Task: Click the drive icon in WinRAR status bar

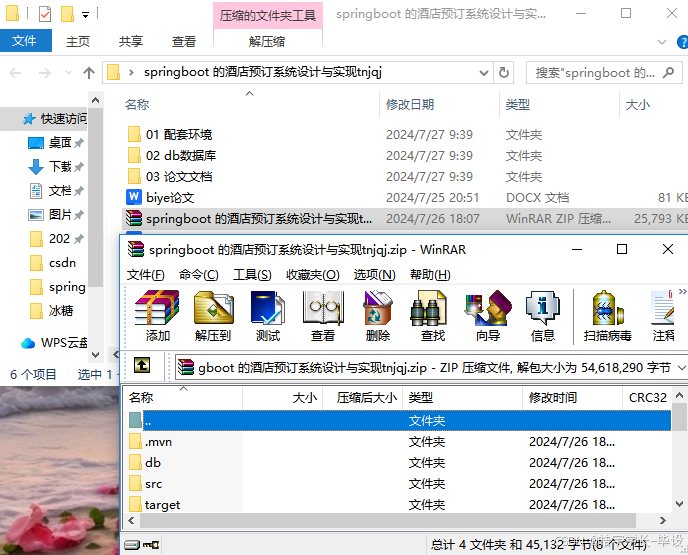Action: [132, 545]
